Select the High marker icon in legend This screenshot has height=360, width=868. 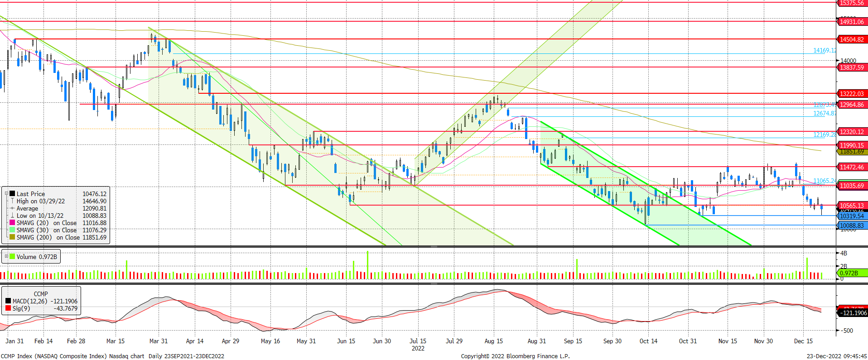coord(12,201)
